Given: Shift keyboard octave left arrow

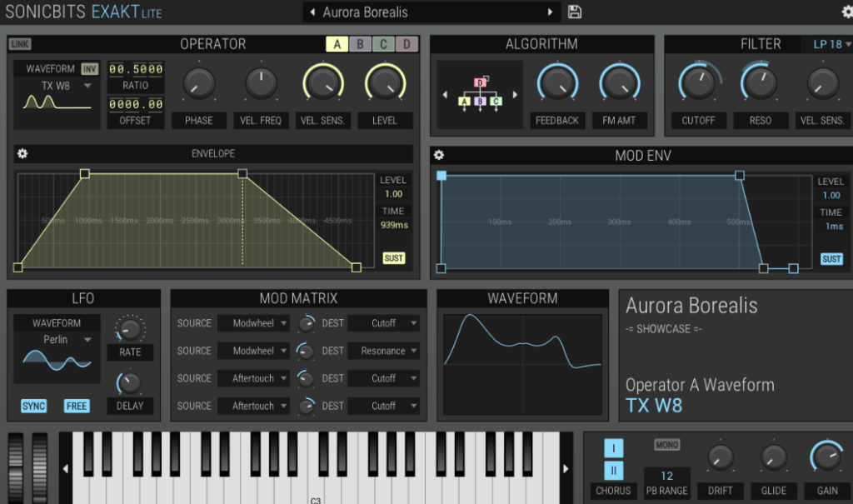Looking at the screenshot, I should 65,469.
